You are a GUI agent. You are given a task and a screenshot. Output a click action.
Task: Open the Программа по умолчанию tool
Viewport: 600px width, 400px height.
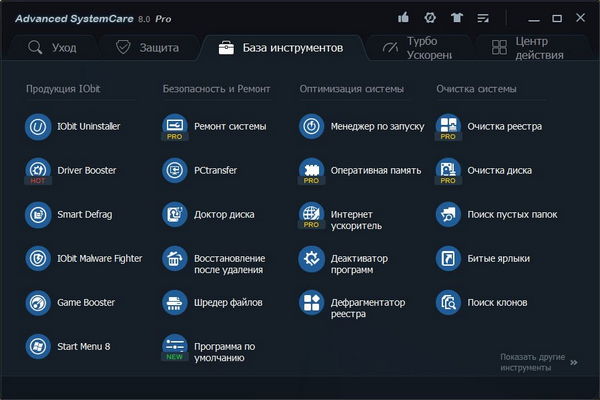coord(175,346)
